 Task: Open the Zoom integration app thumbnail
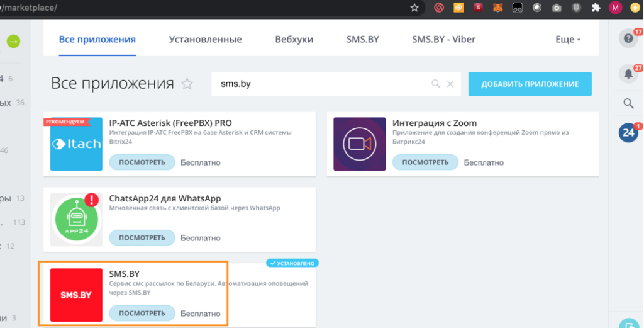(359, 144)
